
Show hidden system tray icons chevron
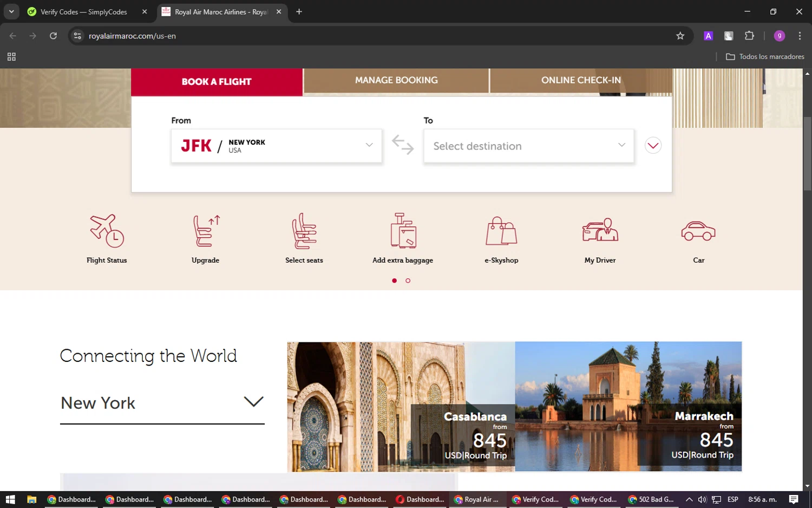pyautogui.click(x=689, y=499)
